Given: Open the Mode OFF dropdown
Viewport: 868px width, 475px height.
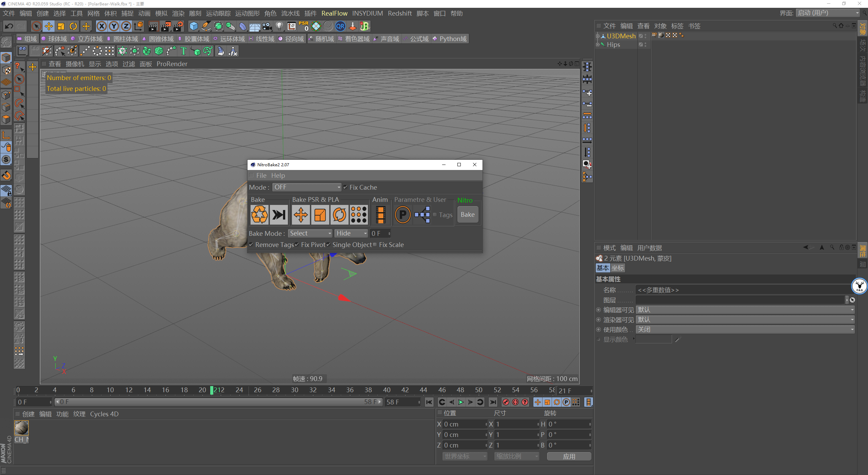Looking at the screenshot, I should (x=306, y=187).
